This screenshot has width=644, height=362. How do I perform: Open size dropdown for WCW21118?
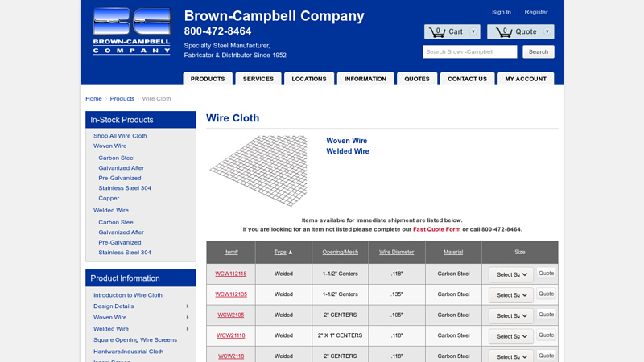(511, 336)
